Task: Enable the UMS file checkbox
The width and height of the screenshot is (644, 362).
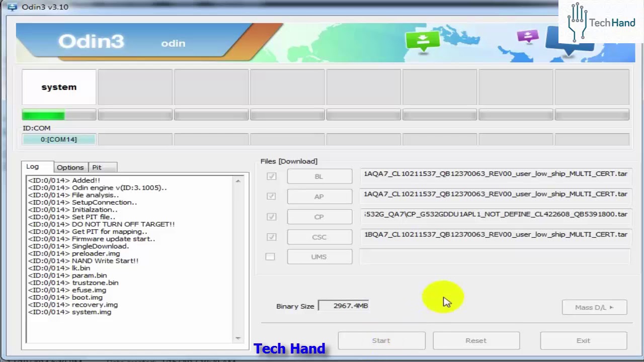Action: tap(270, 257)
